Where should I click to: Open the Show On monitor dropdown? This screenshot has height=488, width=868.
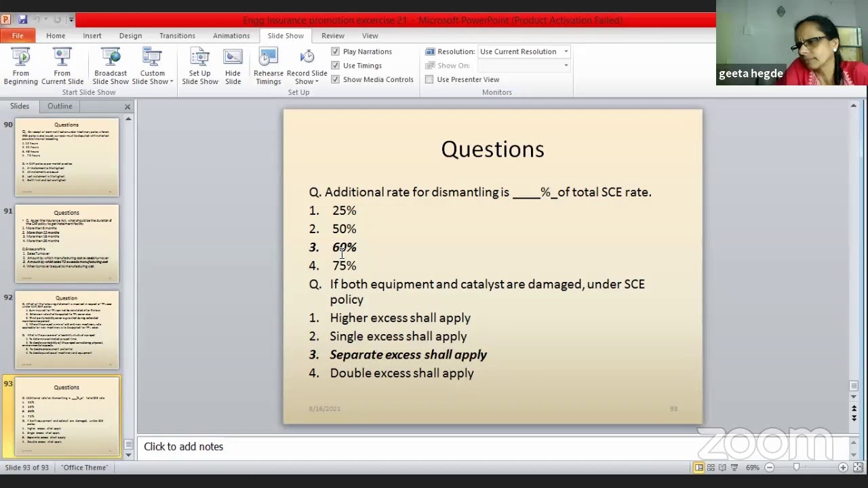pos(566,65)
